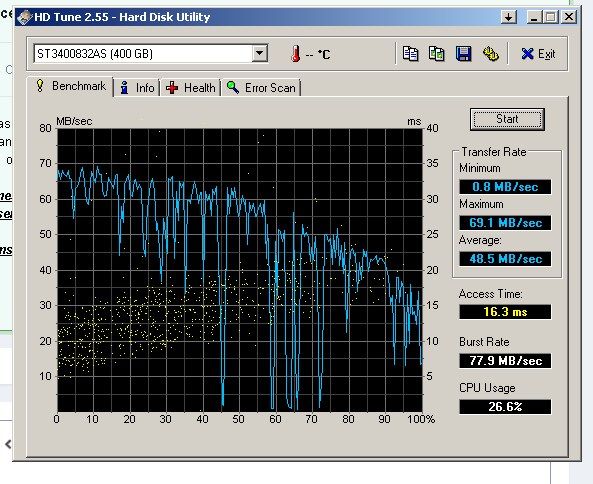Click the red thermometer temperature icon
The image size is (593, 484).
click(296, 54)
